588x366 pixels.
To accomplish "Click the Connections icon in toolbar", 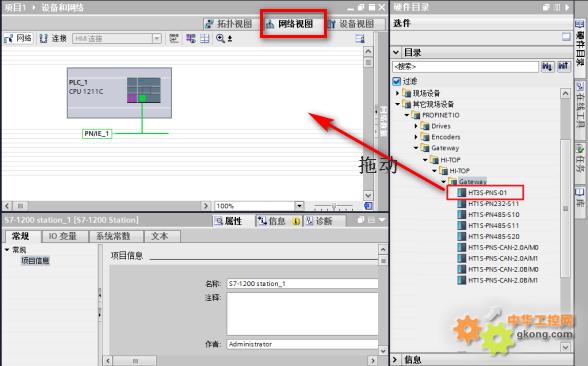I will (53, 38).
